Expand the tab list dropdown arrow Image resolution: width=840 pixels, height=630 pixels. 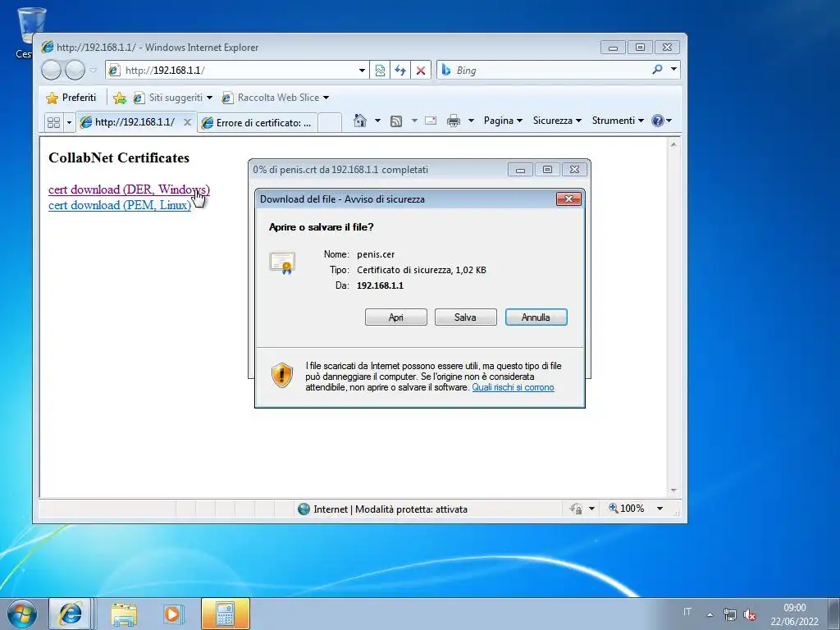(x=69, y=123)
